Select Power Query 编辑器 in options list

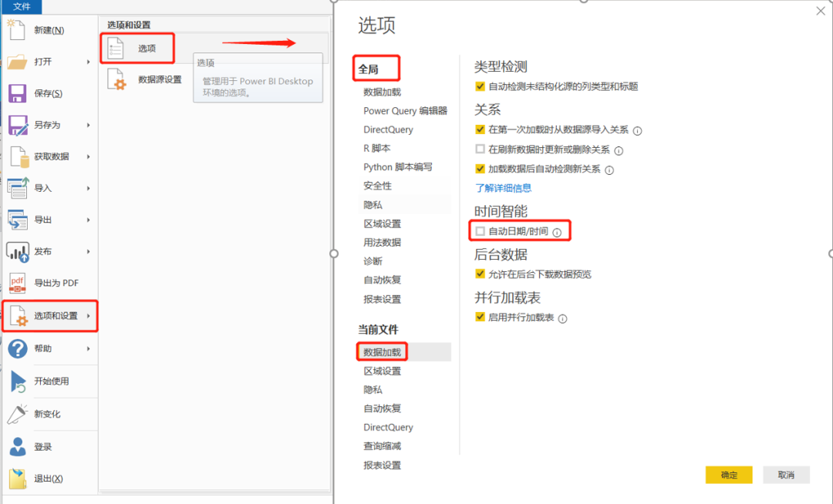click(x=406, y=111)
